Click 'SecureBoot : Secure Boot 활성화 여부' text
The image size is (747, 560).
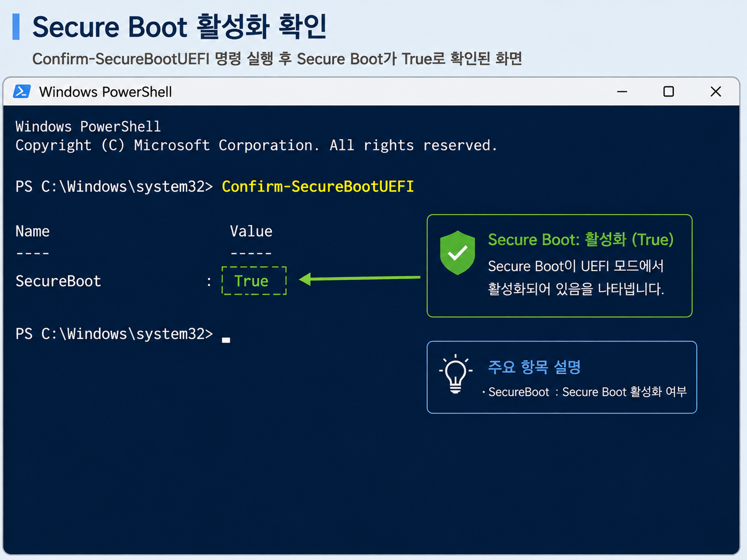pyautogui.click(x=587, y=392)
